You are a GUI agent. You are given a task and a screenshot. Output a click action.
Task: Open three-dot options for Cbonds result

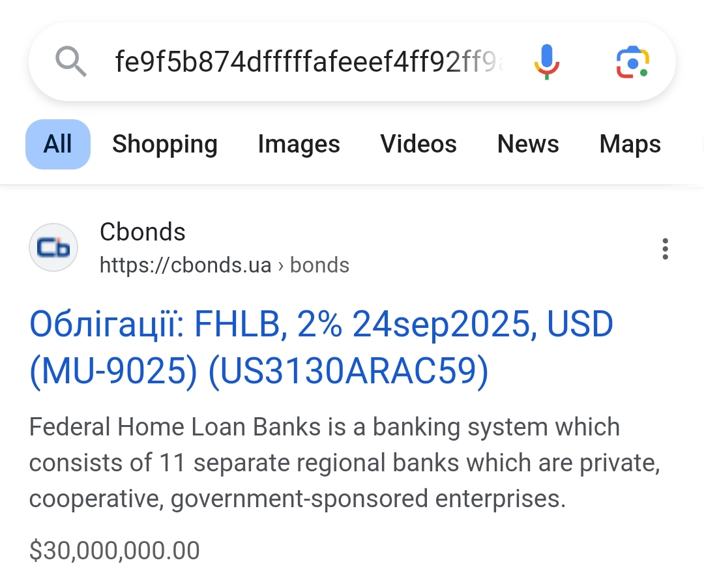pyautogui.click(x=665, y=248)
